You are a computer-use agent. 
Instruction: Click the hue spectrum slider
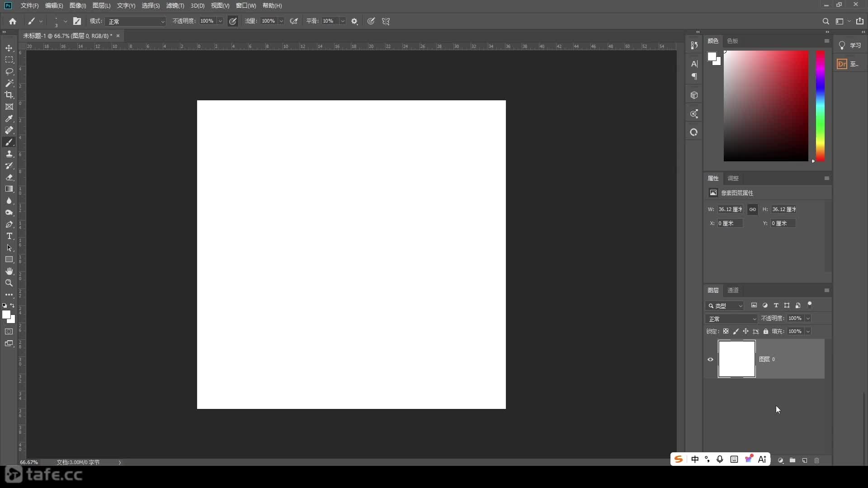coord(820,106)
